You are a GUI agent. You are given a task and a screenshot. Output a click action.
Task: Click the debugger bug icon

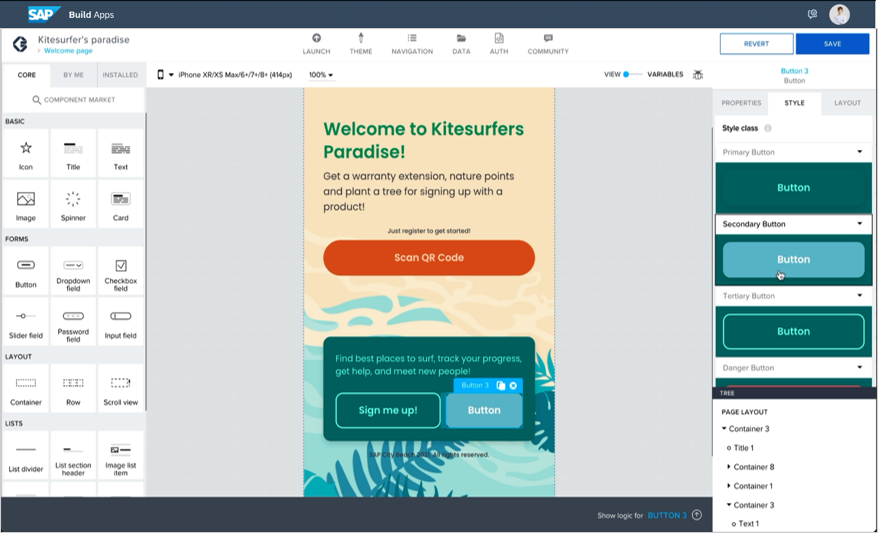[697, 75]
